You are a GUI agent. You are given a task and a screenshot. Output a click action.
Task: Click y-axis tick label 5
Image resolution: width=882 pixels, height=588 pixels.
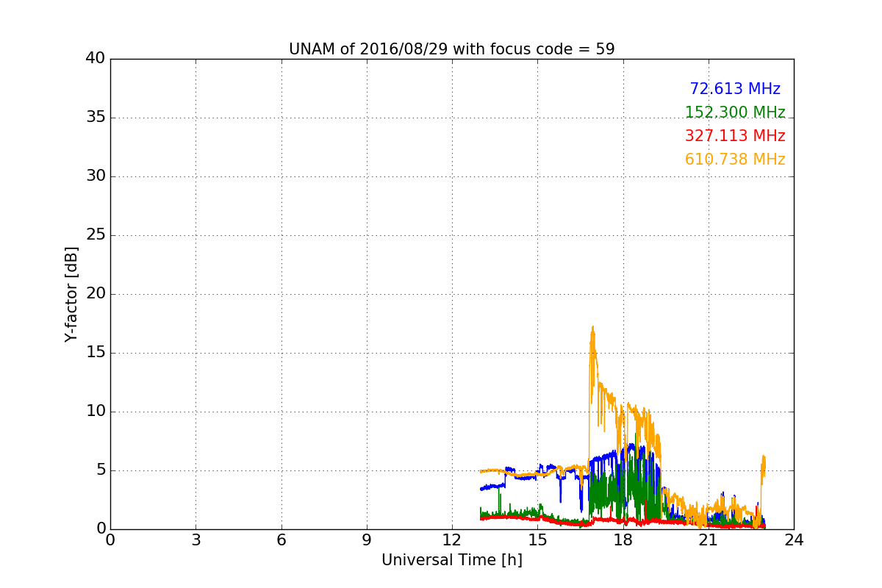101,470
